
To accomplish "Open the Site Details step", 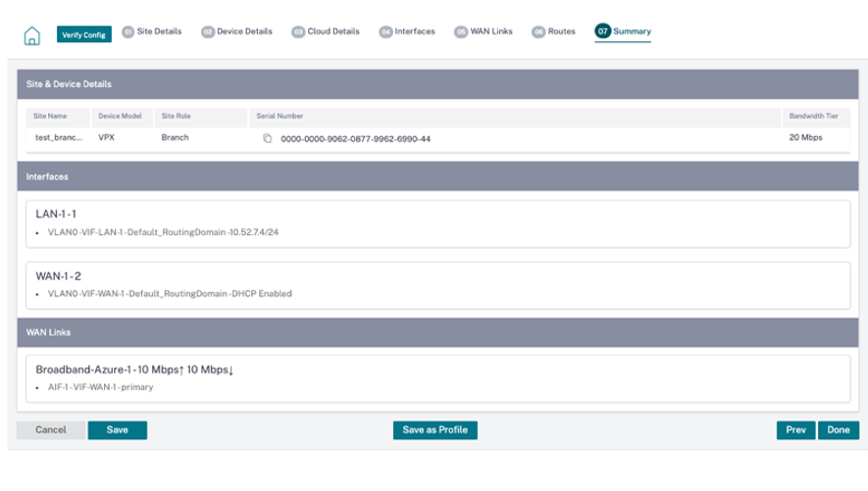I will pos(152,31).
